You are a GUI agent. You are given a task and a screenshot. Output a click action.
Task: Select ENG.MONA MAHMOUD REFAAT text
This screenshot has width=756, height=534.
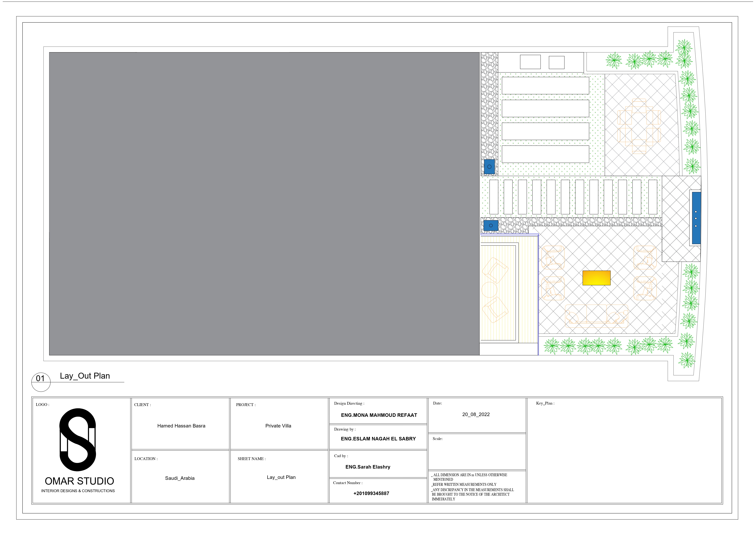(x=379, y=415)
